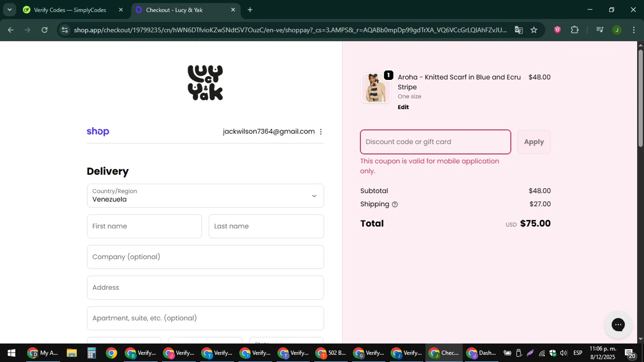Expand the Country/Region dropdown
The width and height of the screenshot is (644, 362).
[205, 196]
